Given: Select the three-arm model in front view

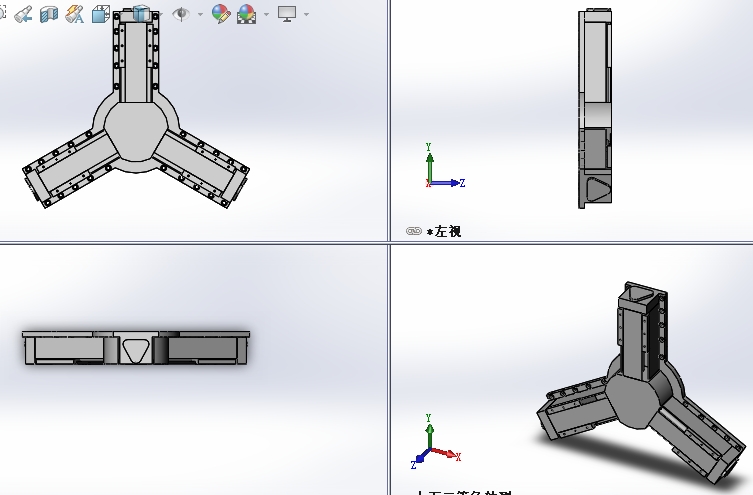Looking at the screenshot, I should tap(136, 129).
